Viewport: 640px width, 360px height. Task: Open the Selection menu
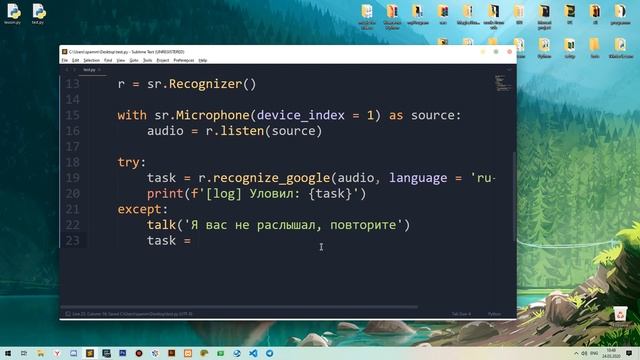pos(91,60)
